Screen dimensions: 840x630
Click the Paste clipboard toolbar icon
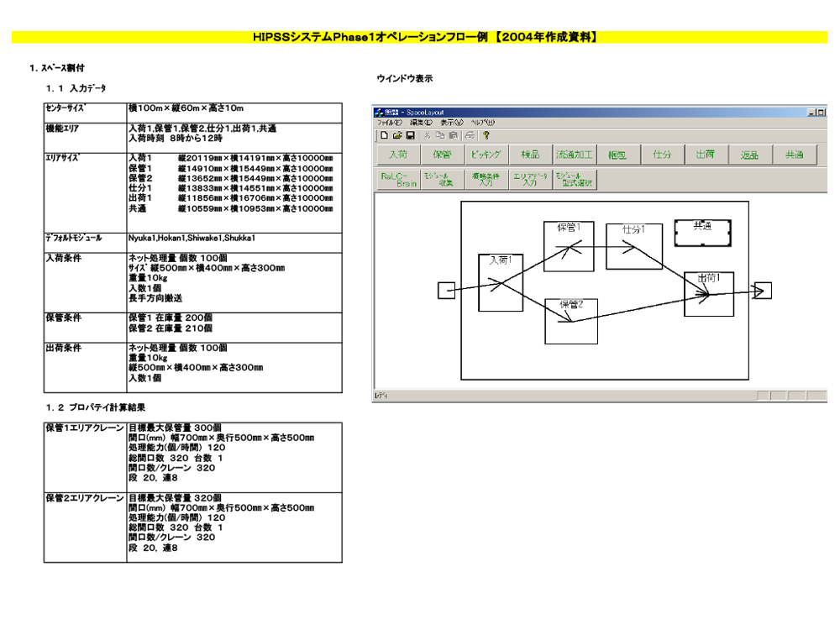(454, 135)
